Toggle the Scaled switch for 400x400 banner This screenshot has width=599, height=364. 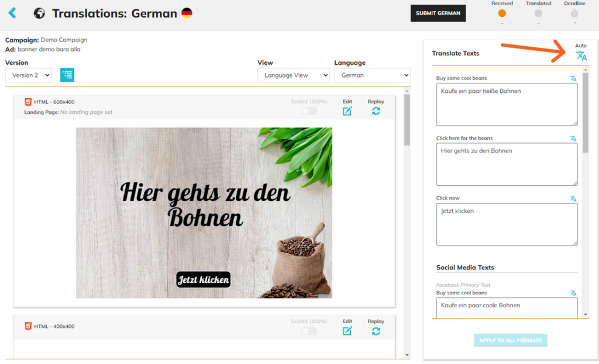click(309, 331)
